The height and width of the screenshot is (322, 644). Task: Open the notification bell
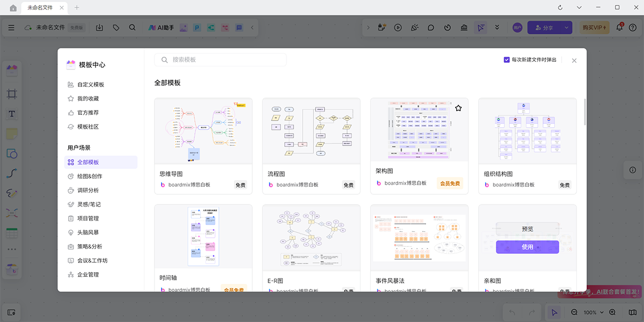coord(619,27)
